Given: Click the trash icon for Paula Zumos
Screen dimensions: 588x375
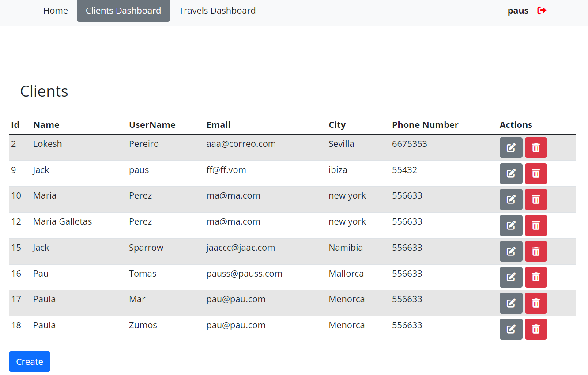Looking at the screenshot, I should point(535,329).
